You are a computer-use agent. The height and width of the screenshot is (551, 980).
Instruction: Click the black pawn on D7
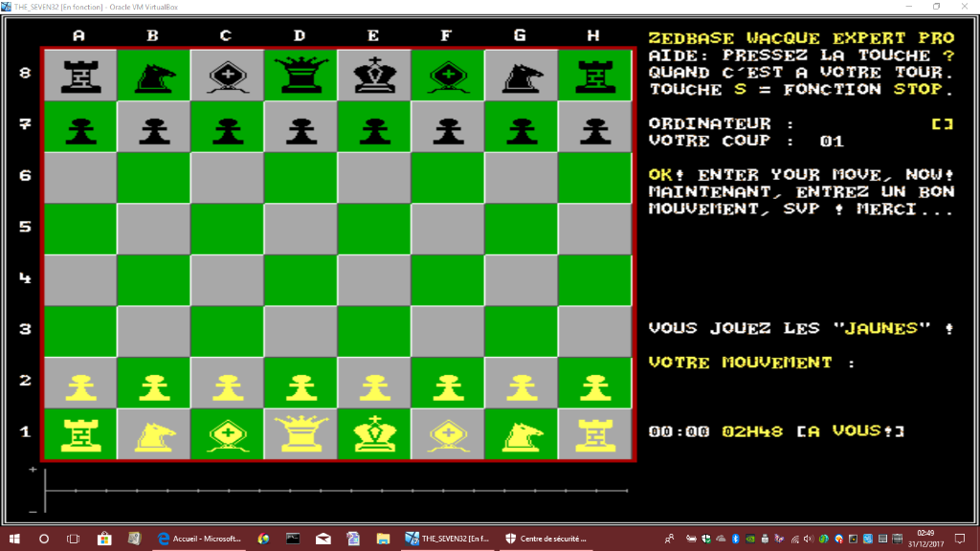pyautogui.click(x=300, y=127)
